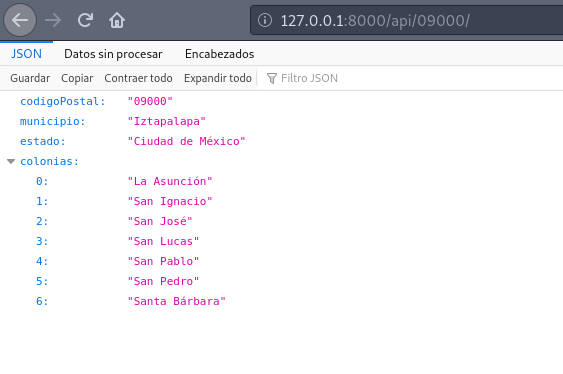Expand all nodes with Expandir todo
This screenshot has height=374, width=563.
click(x=218, y=78)
